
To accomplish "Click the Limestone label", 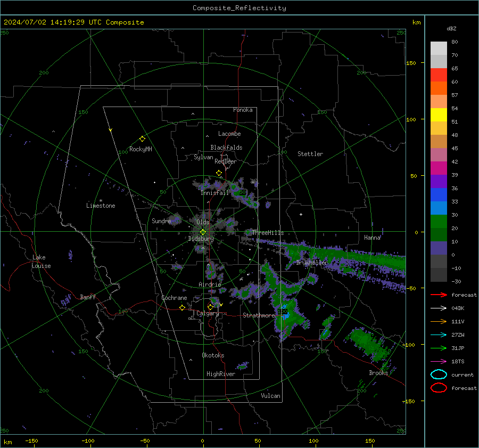I will click(x=101, y=206).
